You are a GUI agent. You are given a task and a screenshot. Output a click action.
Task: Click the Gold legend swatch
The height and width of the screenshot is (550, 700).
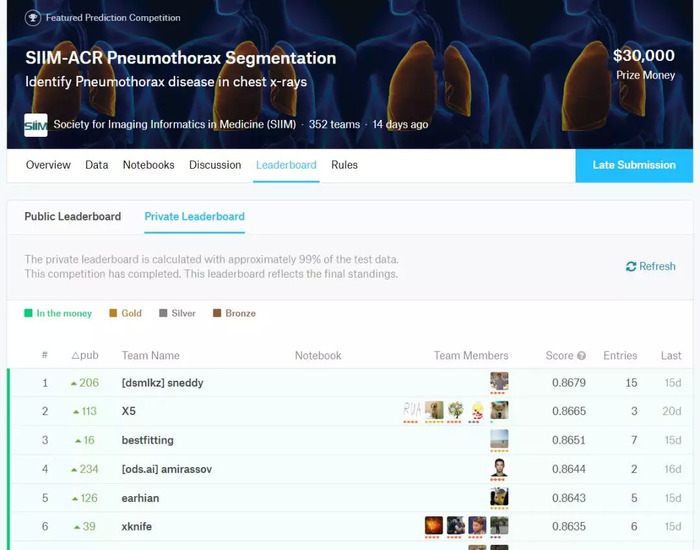[113, 313]
